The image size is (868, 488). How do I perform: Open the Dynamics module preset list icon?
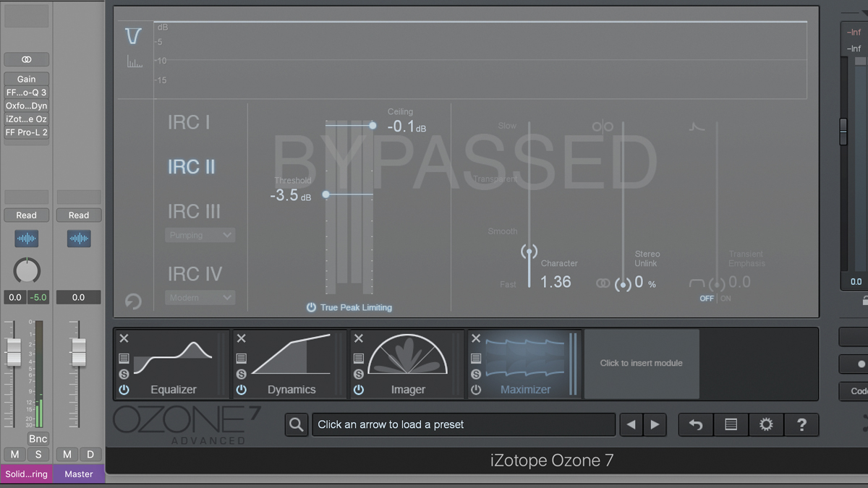click(x=241, y=358)
